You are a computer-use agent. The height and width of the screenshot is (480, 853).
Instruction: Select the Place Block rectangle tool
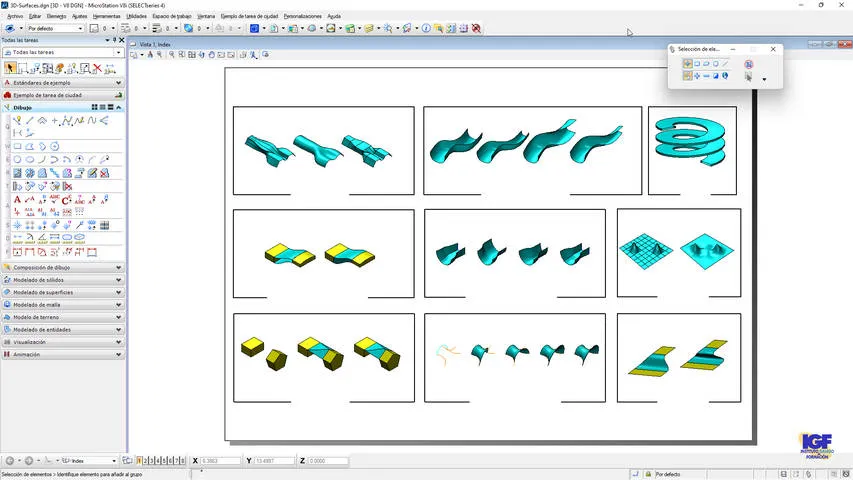pyautogui.click(x=17, y=146)
